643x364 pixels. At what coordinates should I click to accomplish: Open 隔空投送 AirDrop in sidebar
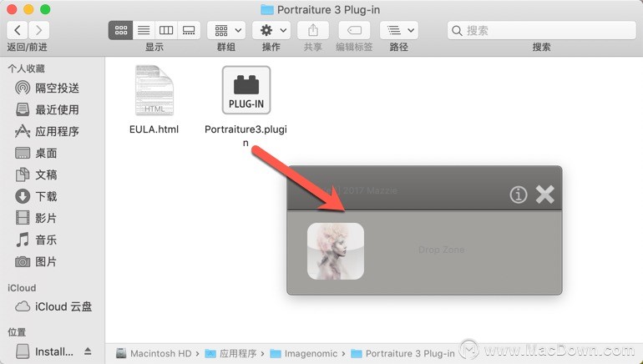coord(47,88)
